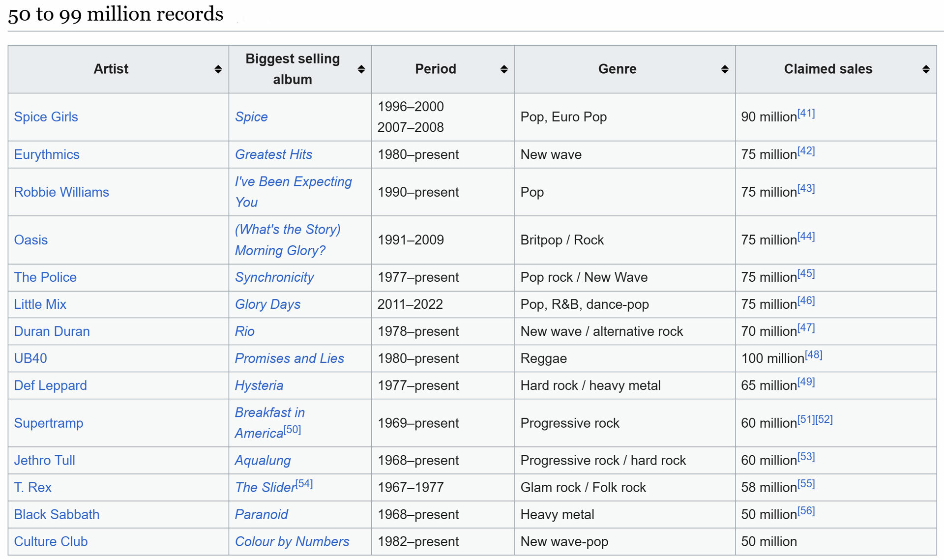Screen dimensions: 944x560
Task: Open the Oasis artist link
Action: (30, 240)
